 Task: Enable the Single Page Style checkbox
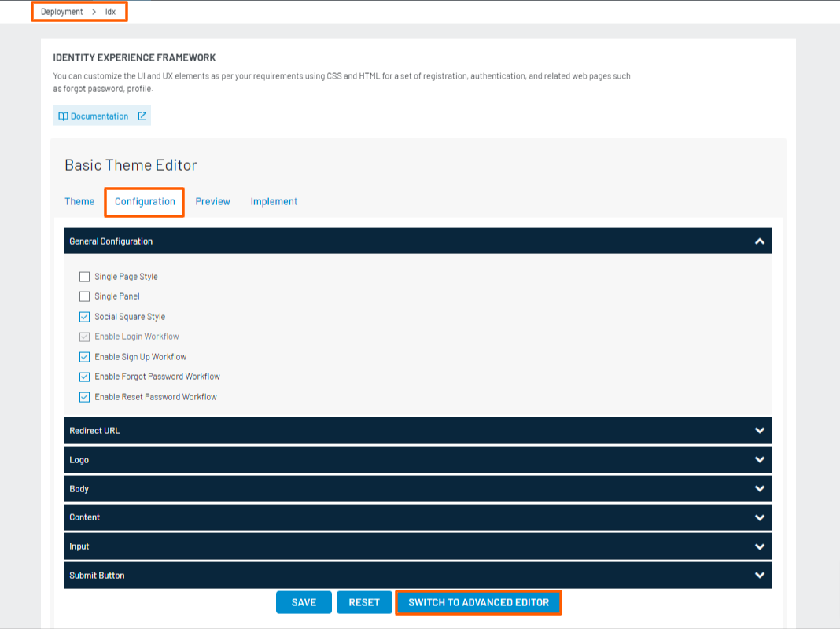pos(85,277)
